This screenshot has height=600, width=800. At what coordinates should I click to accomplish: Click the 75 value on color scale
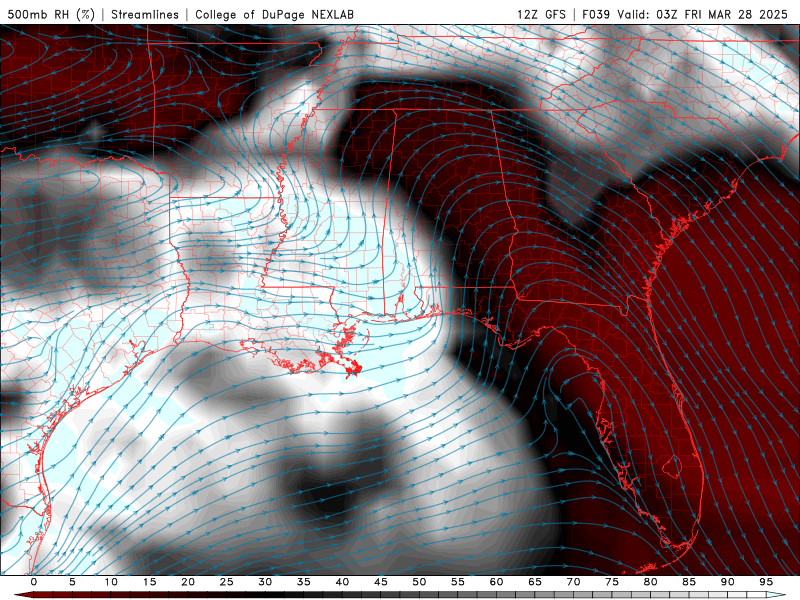[x=612, y=582]
